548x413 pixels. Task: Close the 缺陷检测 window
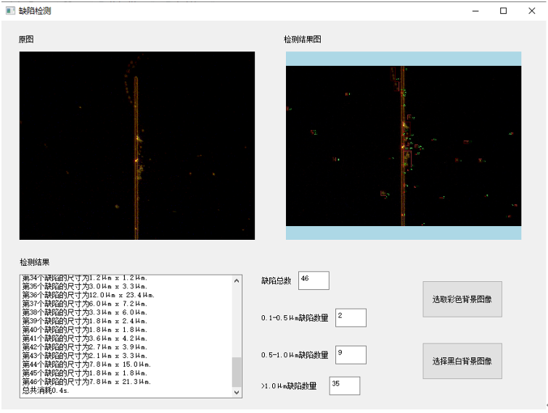(532, 11)
